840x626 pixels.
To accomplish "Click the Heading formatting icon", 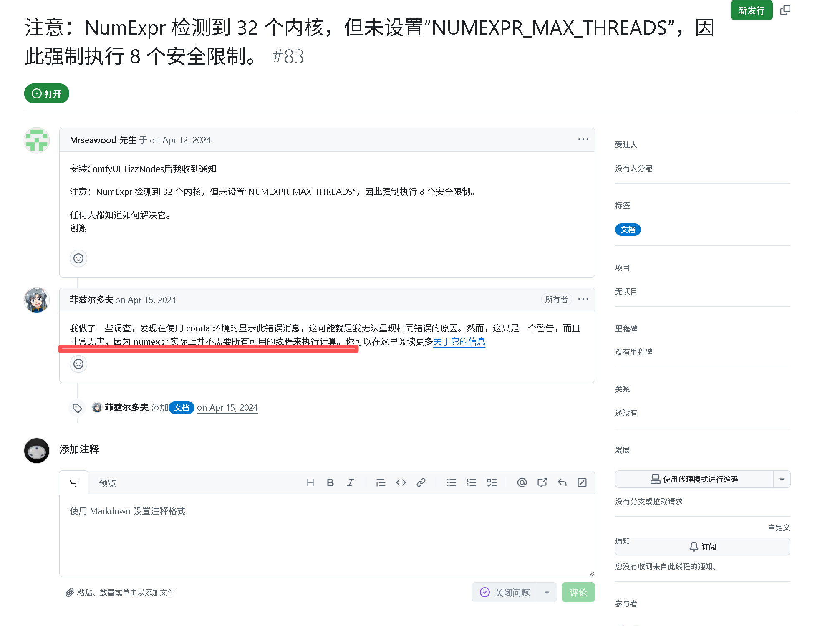I will click(310, 482).
